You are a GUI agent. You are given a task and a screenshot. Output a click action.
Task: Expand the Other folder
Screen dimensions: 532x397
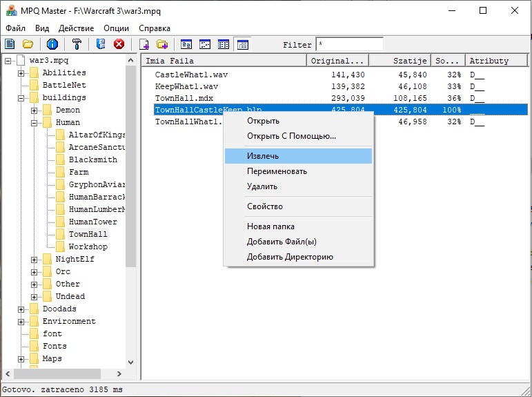tap(34, 284)
